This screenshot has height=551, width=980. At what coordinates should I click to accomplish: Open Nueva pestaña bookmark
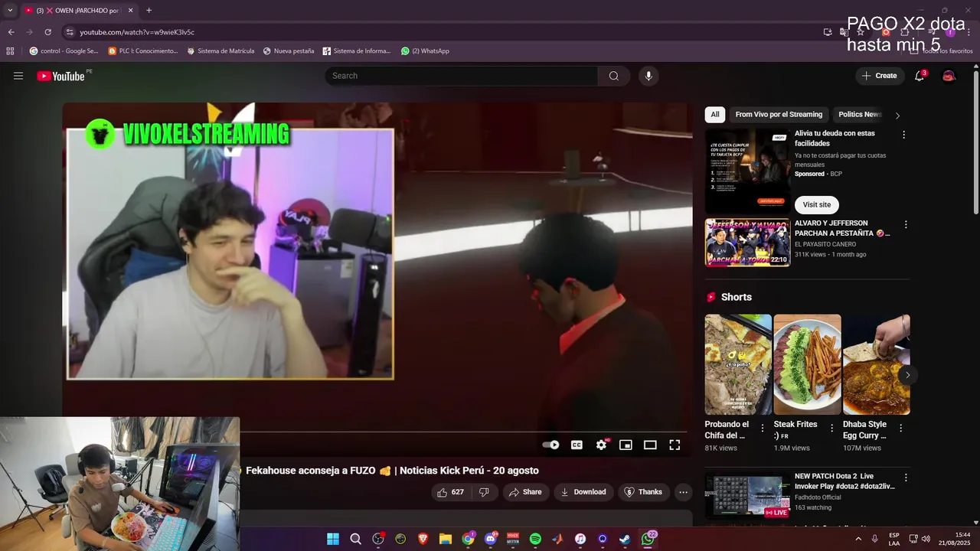pos(289,51)
